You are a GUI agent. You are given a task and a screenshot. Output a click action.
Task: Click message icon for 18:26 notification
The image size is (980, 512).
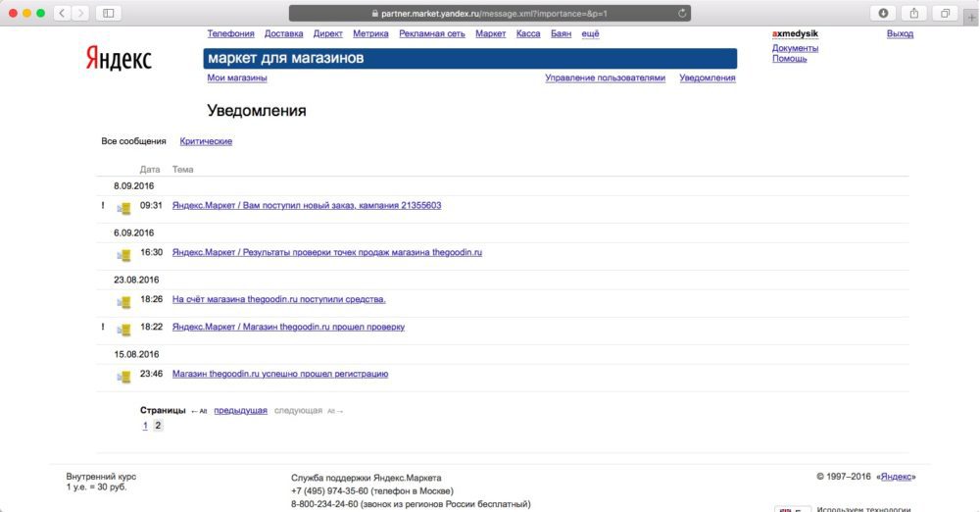pyautogui.click(x=123, y=302)
